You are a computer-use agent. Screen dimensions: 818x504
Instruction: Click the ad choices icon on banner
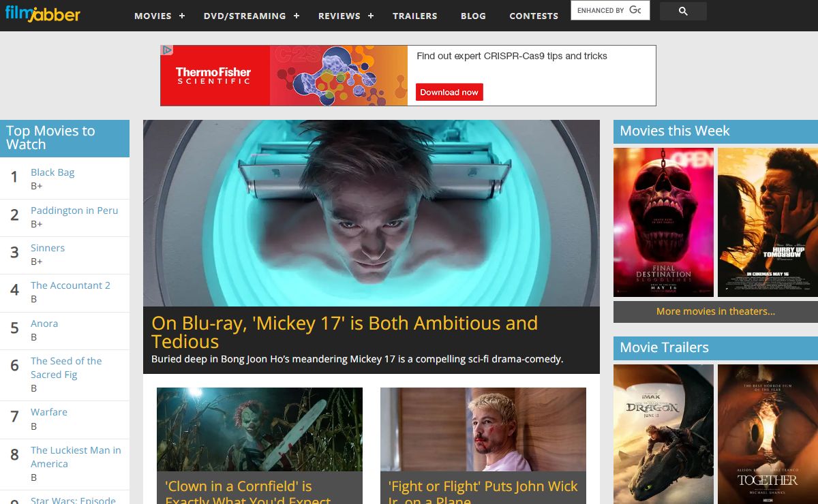(x=166, y=50)
